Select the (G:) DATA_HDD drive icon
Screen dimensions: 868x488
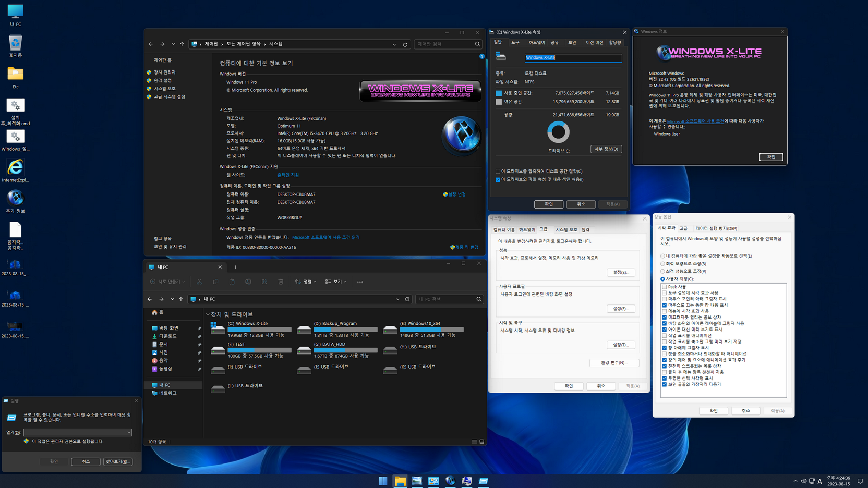[x=304, y=350]
